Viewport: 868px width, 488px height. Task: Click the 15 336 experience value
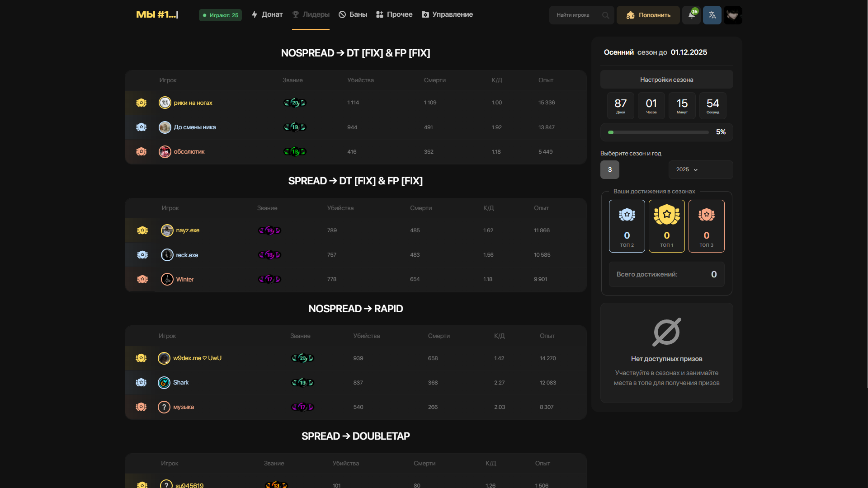(547, 103)
